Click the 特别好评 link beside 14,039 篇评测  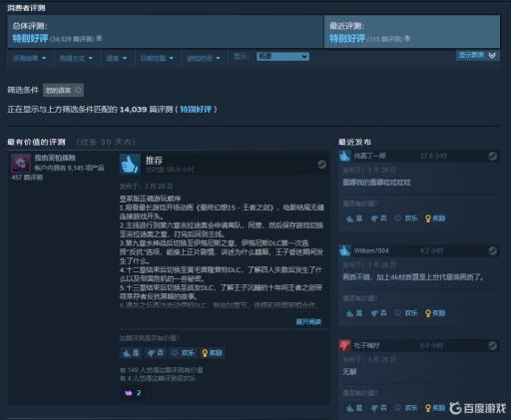tap(196, 110)
